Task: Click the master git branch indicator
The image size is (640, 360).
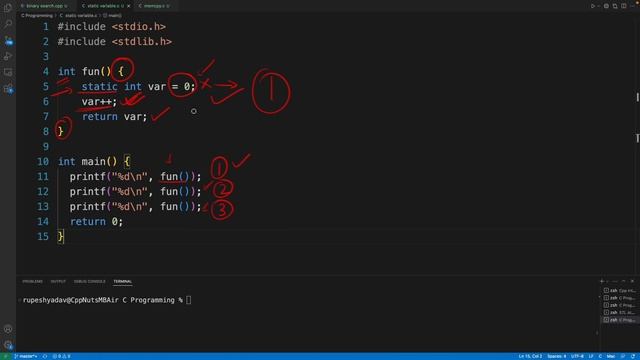Action: 26,356
